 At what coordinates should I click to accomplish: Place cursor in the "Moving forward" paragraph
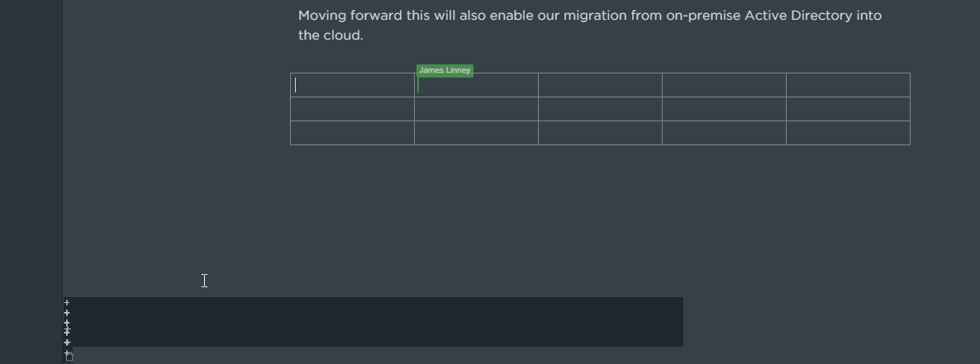pos(590,25)
